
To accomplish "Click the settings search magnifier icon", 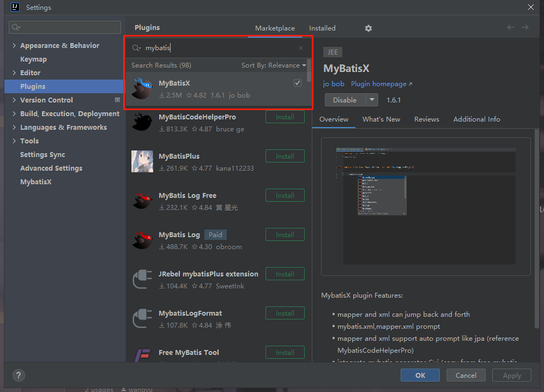I will [x=16, y=27].
